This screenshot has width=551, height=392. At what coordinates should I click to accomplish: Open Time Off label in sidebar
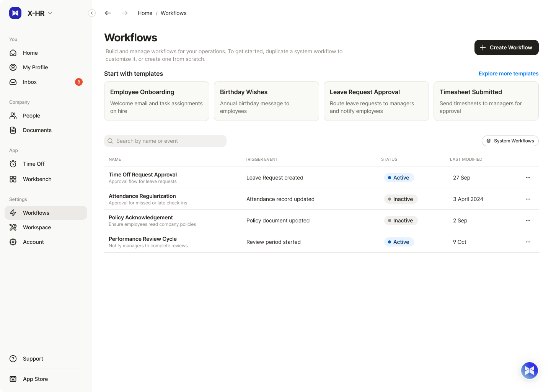tap(34, 164)
